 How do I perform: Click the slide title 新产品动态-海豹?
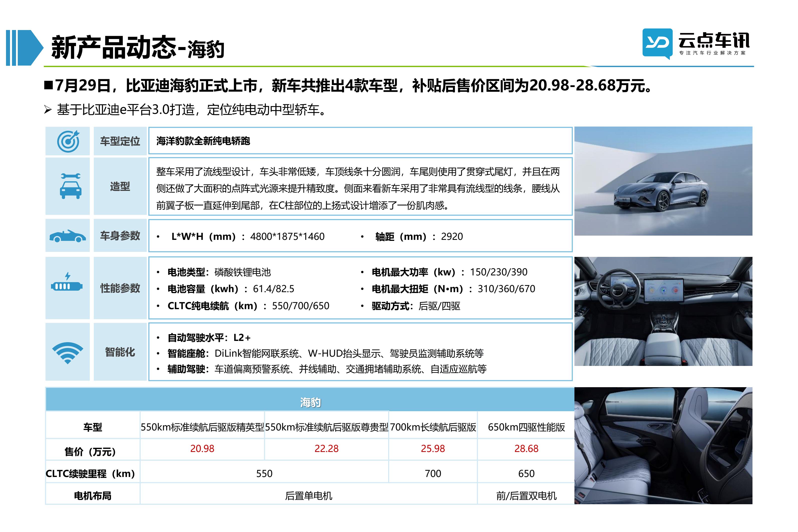coord(138,48)
